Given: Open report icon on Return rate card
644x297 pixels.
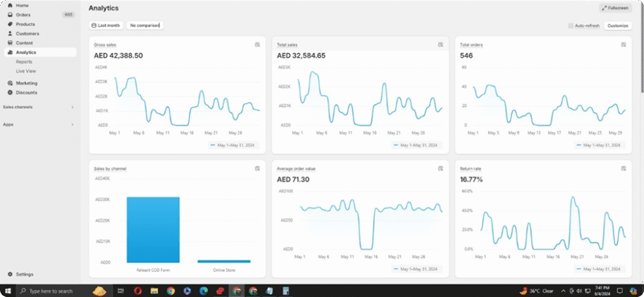Looking at the screenshot, I should (623, 168).
